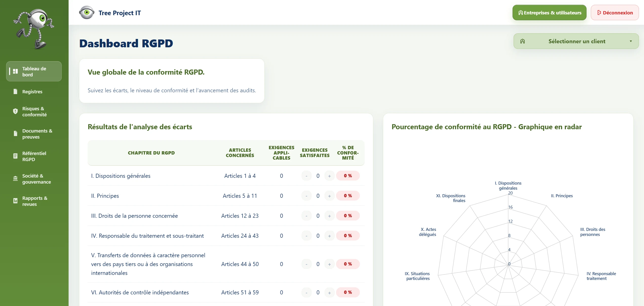Click radar label 'IX. Situations particulières'
Screen dimensions: 644x306
click(417, 276)
